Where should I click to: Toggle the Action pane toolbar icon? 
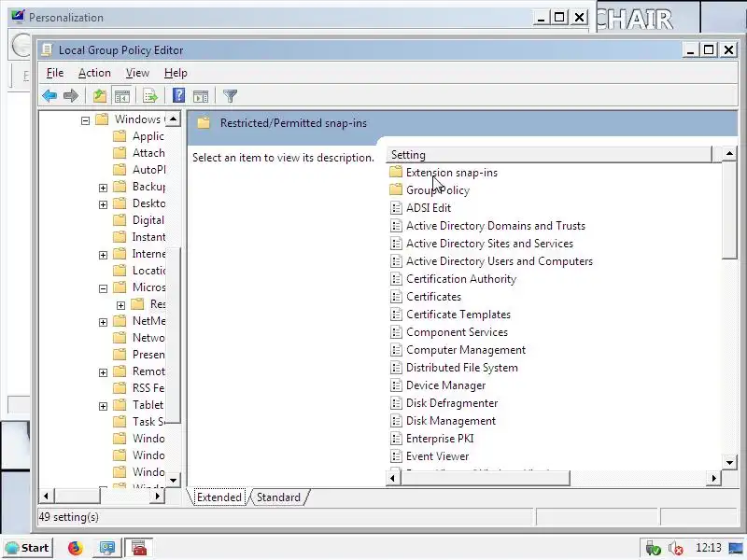tap(201, 96)
